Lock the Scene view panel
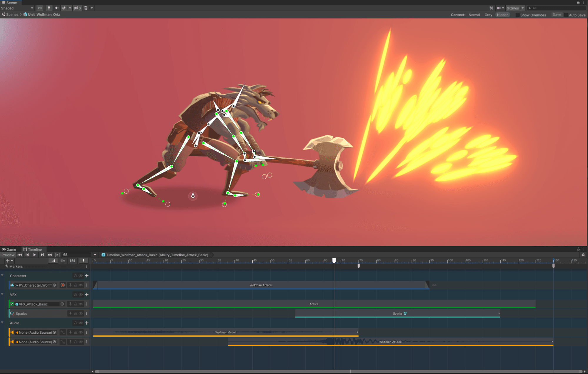Image resolution: width=588 pixels, height=374 pixels. (x=578, y=2)
